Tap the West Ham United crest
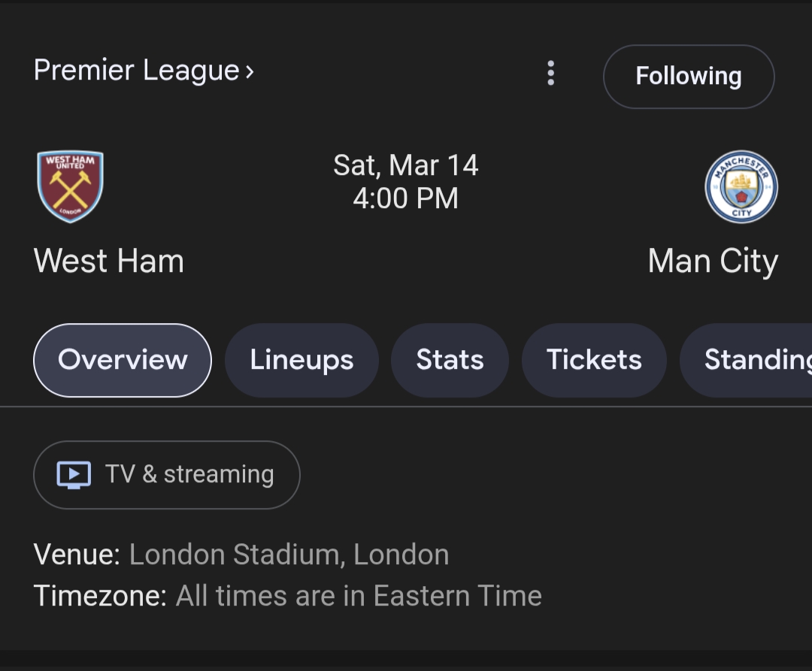The width and height of the screenshot is (812, 671). click(x=71, y=186)
